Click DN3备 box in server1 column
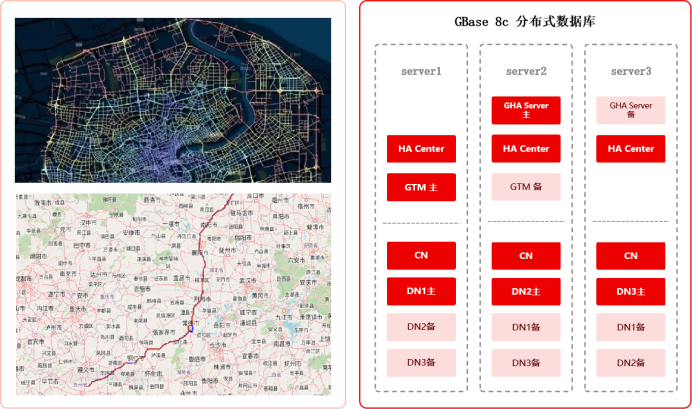The height and width of the screenshot is (409, 692). point(421,363)
